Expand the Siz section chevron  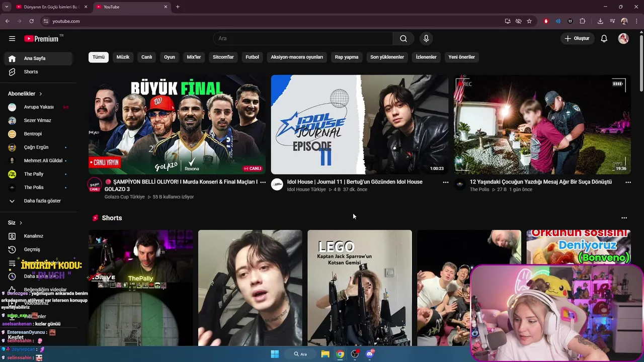click(x=21, y=223)
